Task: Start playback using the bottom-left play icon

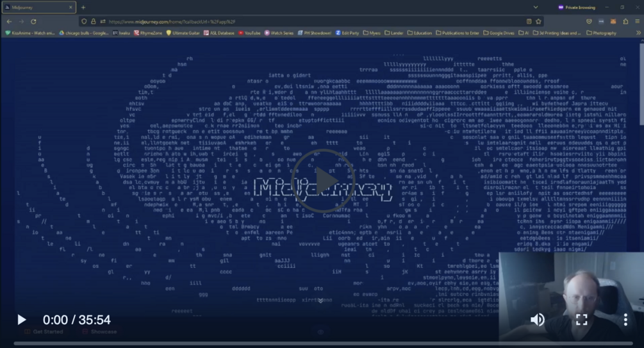Action: (x=21, y=320)
